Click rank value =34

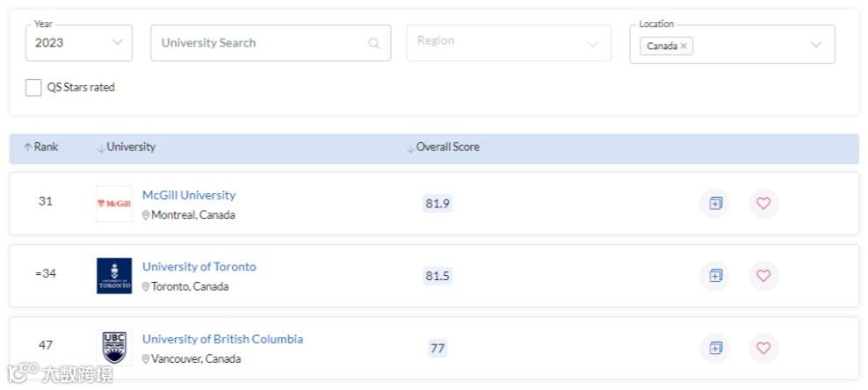point(46,273)
